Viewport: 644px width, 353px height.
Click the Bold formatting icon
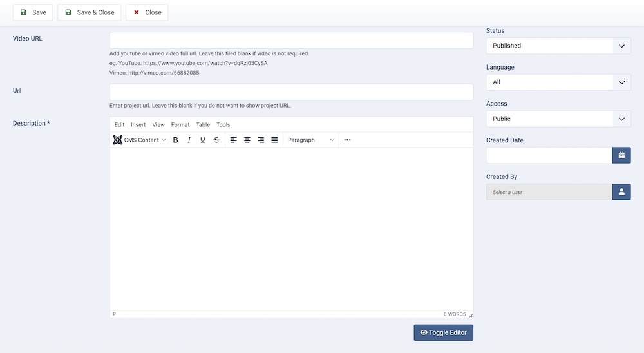click(175, 140)
